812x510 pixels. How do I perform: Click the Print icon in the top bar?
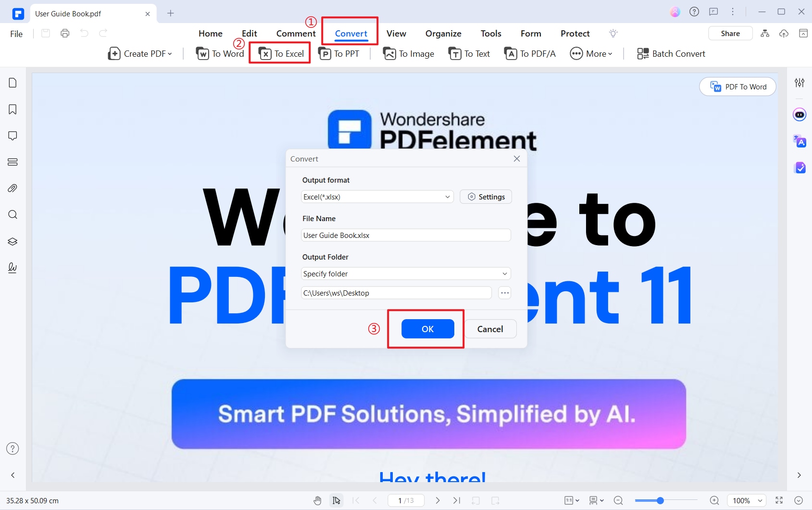[x=65, y=33]
